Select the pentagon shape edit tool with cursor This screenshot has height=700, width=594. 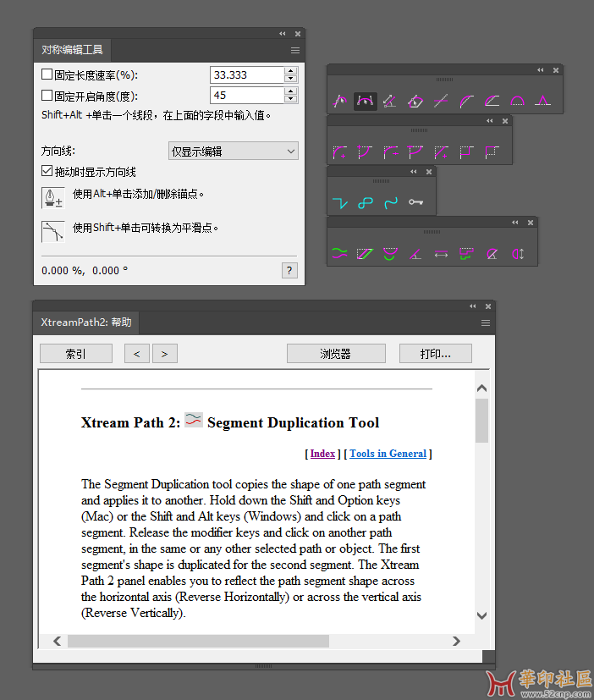(415, 102)
